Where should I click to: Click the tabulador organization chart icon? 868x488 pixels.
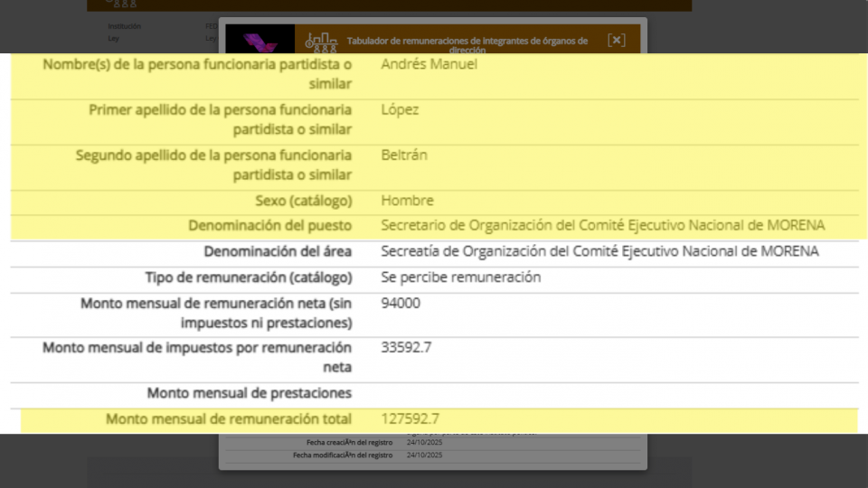click(320, 41)
